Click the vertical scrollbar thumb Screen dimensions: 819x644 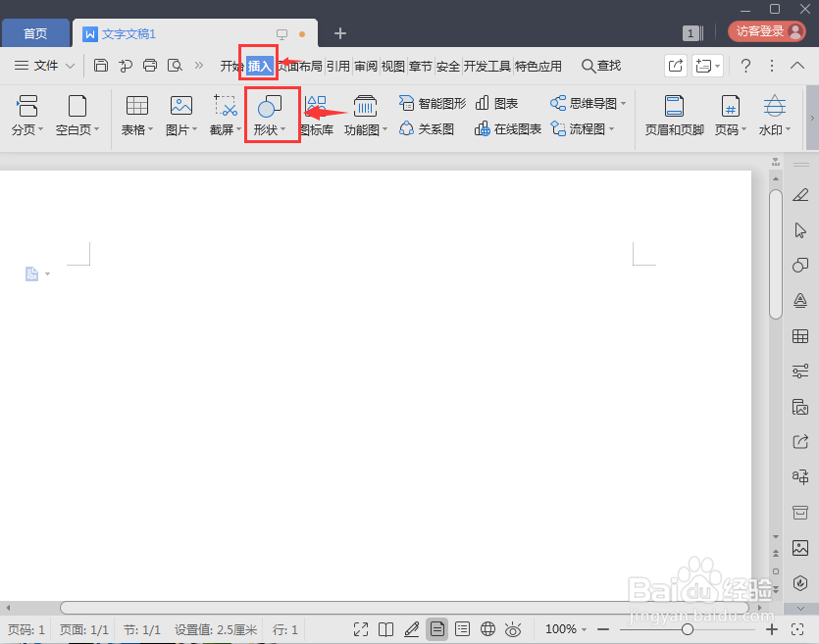776,254
